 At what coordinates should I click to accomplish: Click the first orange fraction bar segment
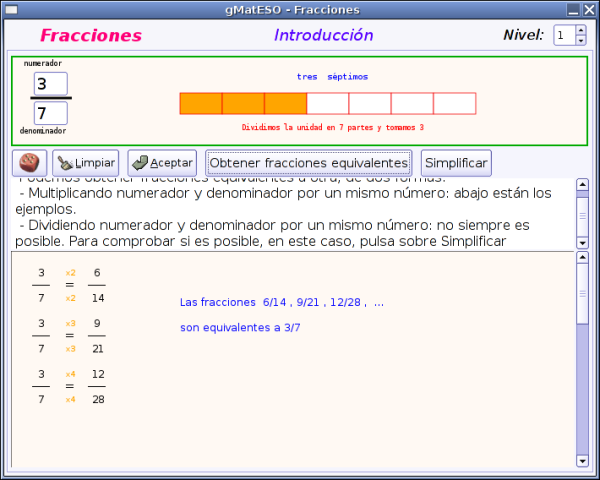[200, 104]
